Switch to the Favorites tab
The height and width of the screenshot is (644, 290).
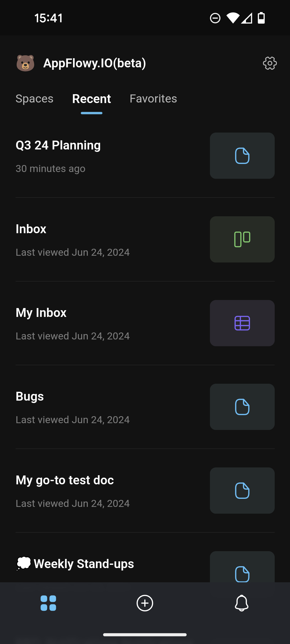point(153,99)
